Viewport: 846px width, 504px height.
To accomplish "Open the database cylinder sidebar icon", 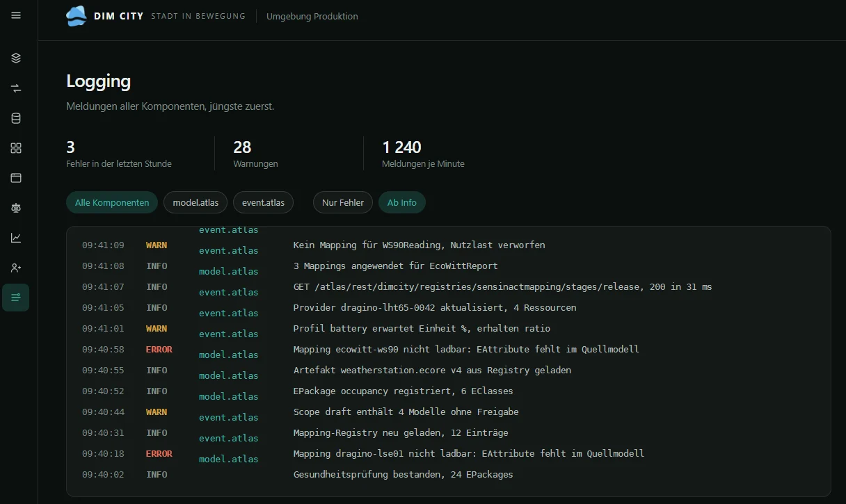I will pos(16,118).
